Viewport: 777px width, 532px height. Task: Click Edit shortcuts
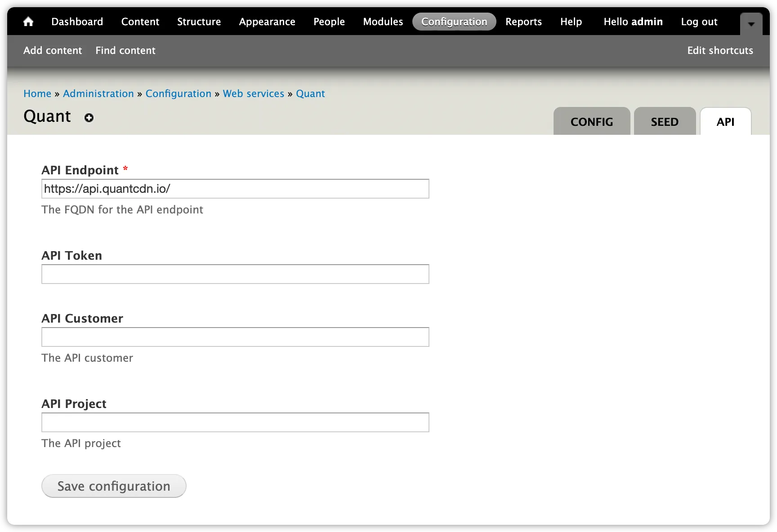(x=719, y=50)
